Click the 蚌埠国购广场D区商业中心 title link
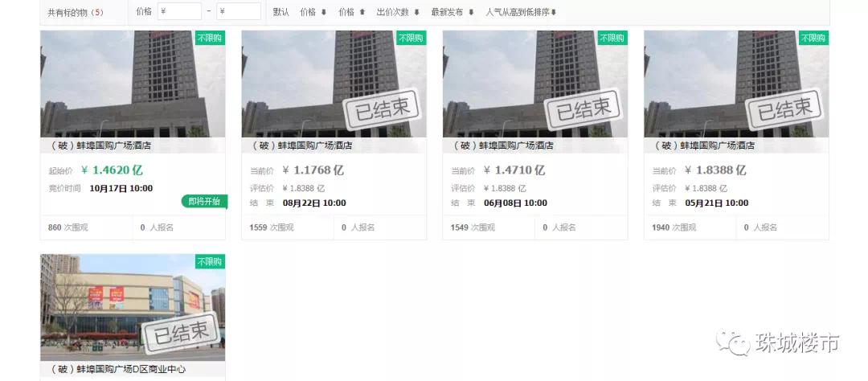This screenshot has width=868, height=381. 118,370
